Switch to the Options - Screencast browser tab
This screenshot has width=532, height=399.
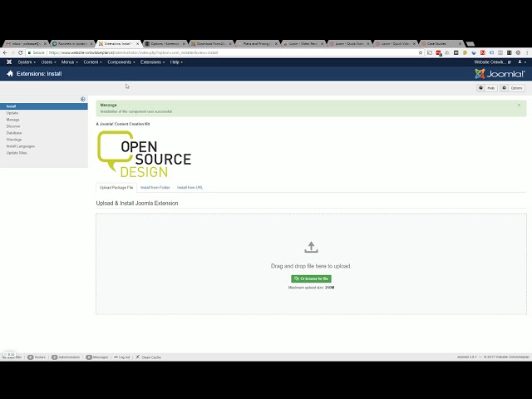click(x=165, y=44)
